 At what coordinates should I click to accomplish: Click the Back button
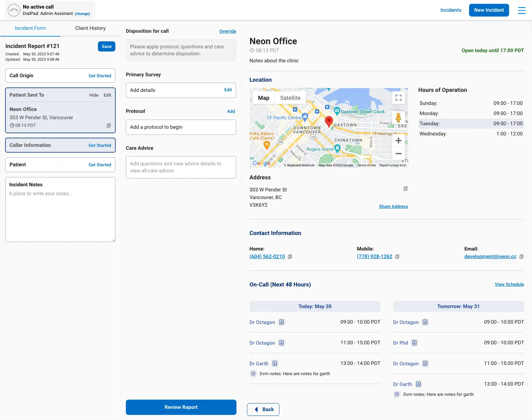point(263,410)
